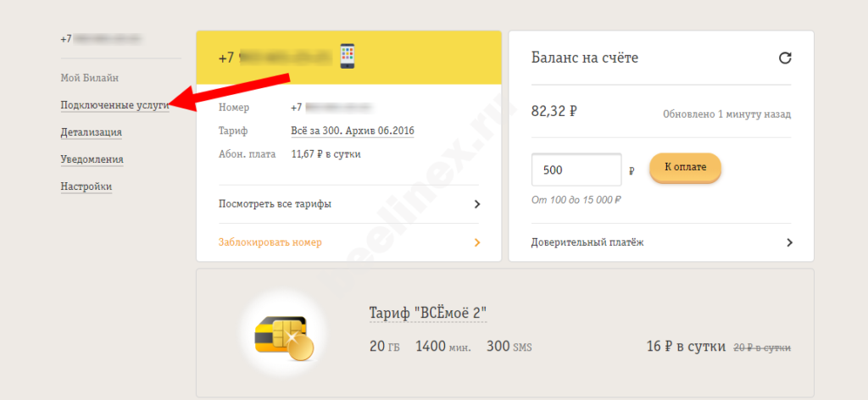Click the SIM card tariff icon
Screen dimensions: 868x400
tap(284, 336)
